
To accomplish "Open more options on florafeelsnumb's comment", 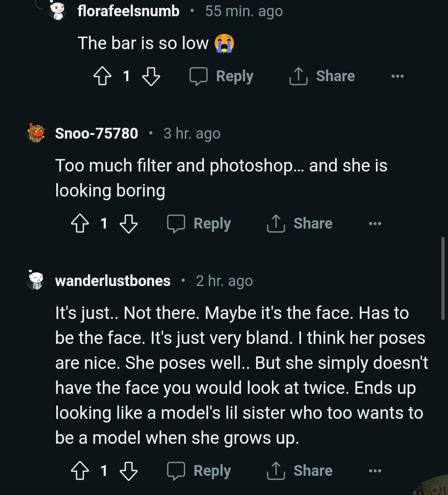I will [397, 77].
